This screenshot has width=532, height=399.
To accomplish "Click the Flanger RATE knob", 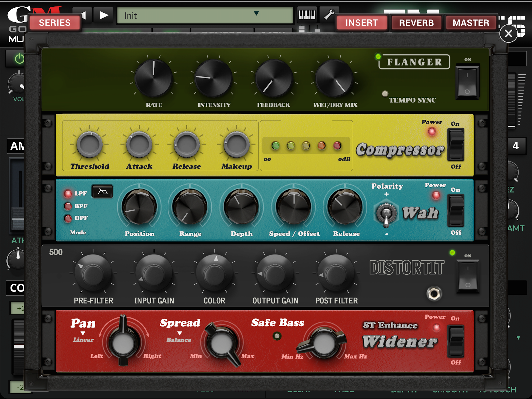I will pyautogui.click(x=153, y=78).
